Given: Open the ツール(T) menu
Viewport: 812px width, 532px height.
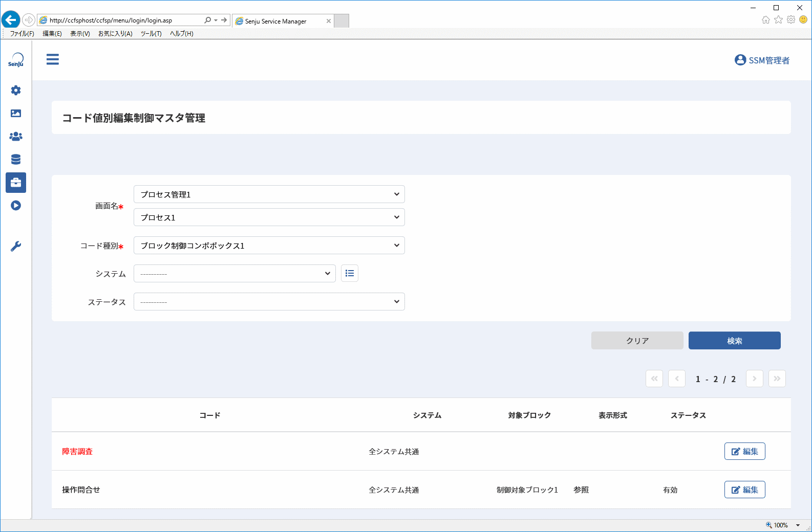Looking at the screenshot, I should click(x=151, y=34).
